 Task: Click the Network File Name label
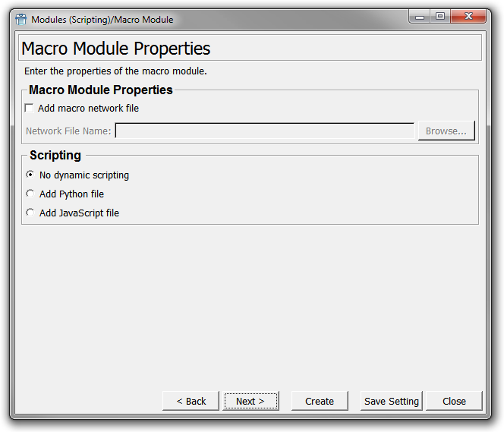[x=68, y=131]
